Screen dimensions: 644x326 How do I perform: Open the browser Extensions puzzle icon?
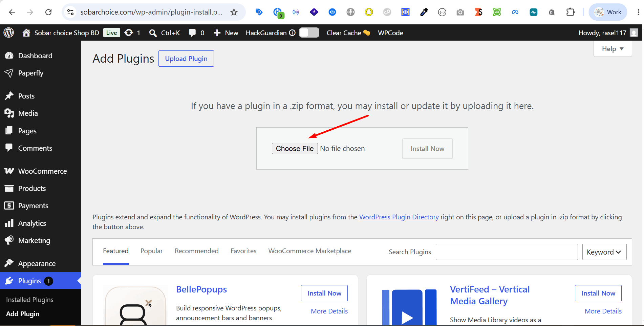point(570,12)
